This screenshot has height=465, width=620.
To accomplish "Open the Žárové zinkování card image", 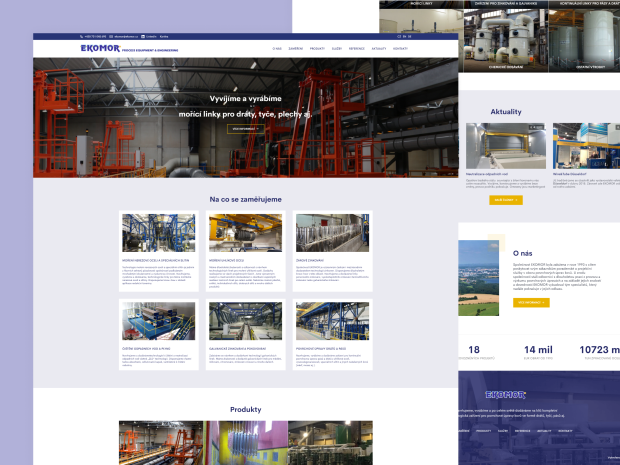I will (318, 233).
